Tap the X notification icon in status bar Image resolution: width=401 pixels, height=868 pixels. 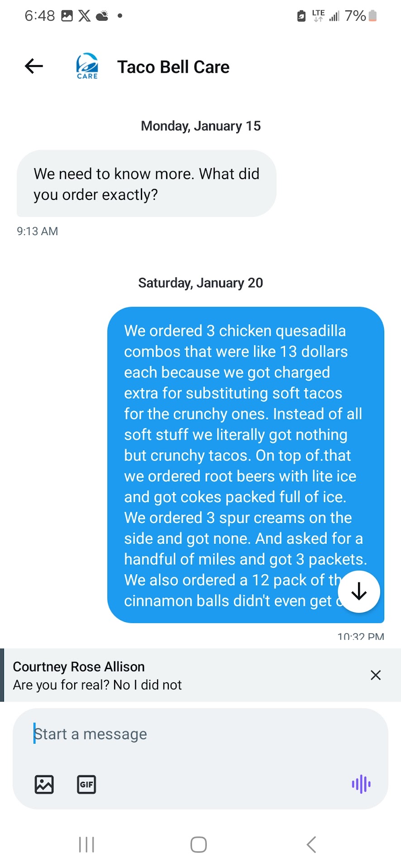84,16
